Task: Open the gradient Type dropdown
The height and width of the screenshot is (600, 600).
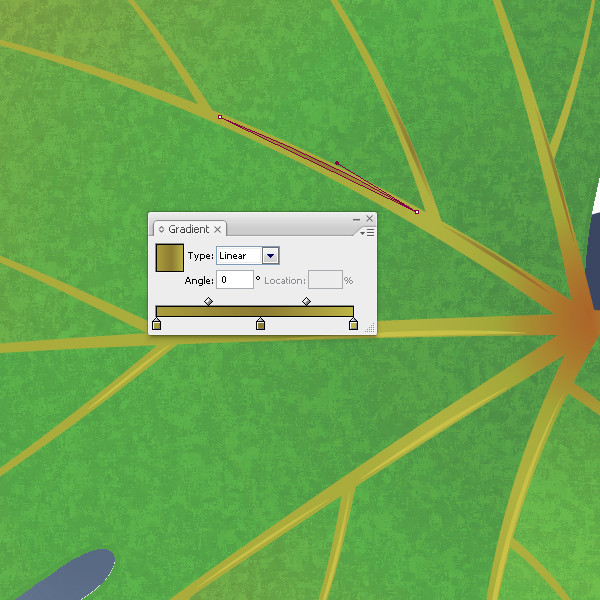Action: pos(271,256)
